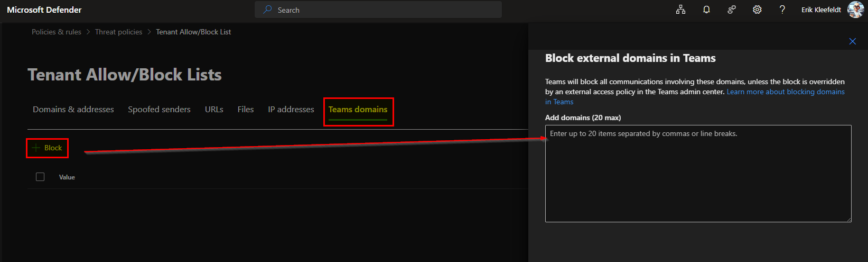
Task: Go back to Threat policies breadcrumb
Action: (118, 32)
